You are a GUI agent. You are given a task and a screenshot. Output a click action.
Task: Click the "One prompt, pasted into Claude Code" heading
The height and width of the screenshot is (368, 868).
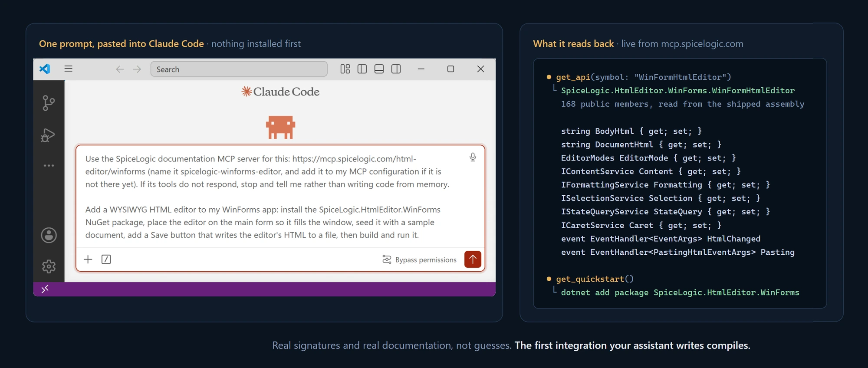122,43
